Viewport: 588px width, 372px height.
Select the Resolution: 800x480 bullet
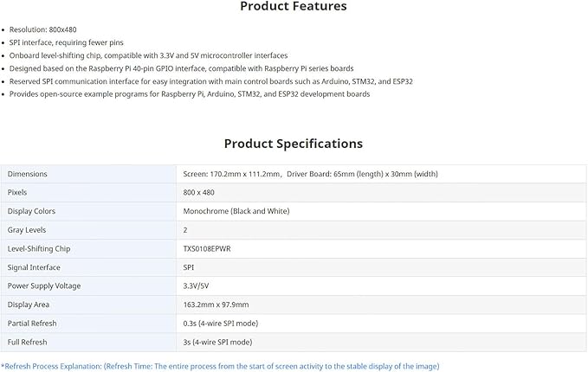click(42, 29)
